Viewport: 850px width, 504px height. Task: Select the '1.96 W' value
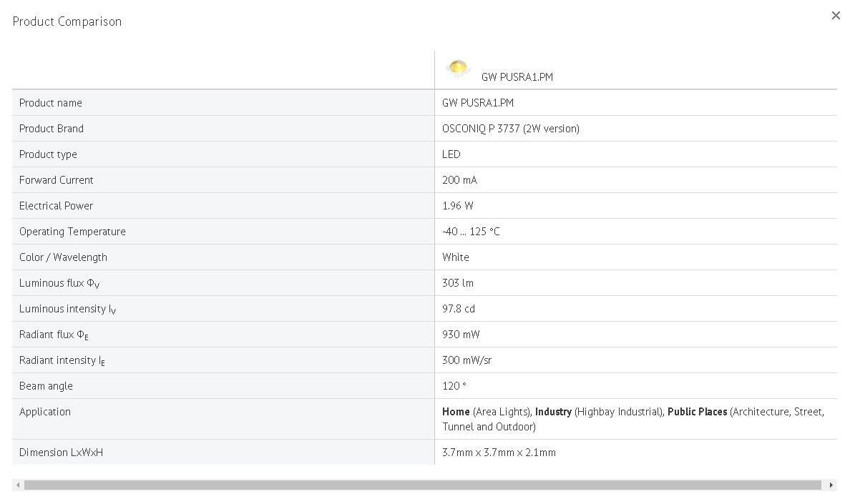(457, 206)
